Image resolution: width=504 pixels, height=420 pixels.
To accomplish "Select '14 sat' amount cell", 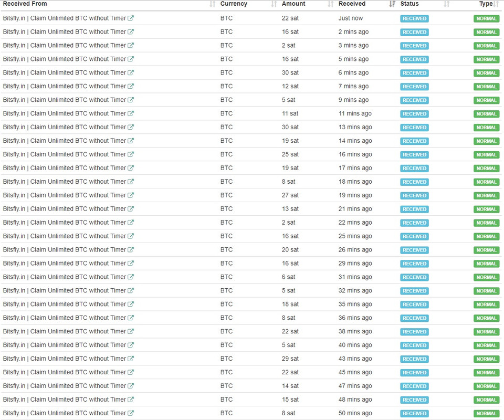I will (290, 386).
